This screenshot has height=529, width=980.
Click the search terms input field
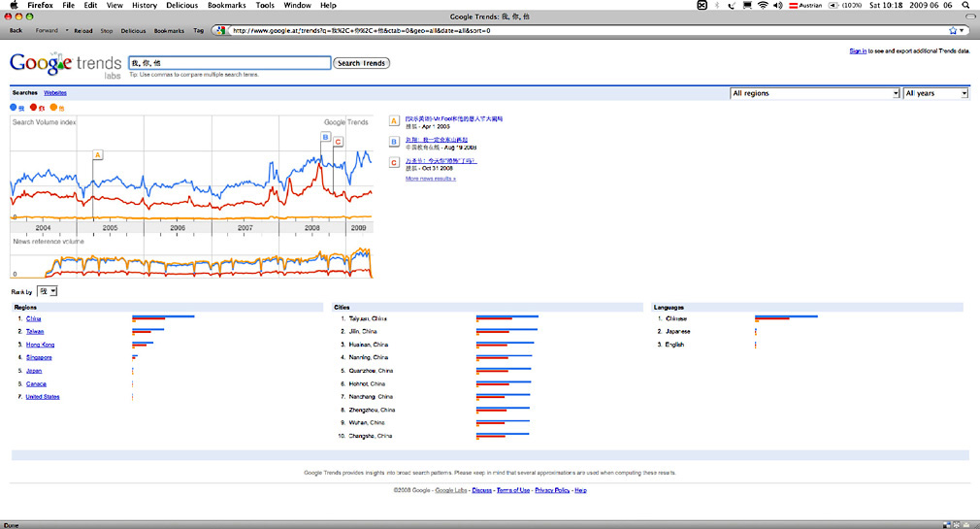(229, 63)
